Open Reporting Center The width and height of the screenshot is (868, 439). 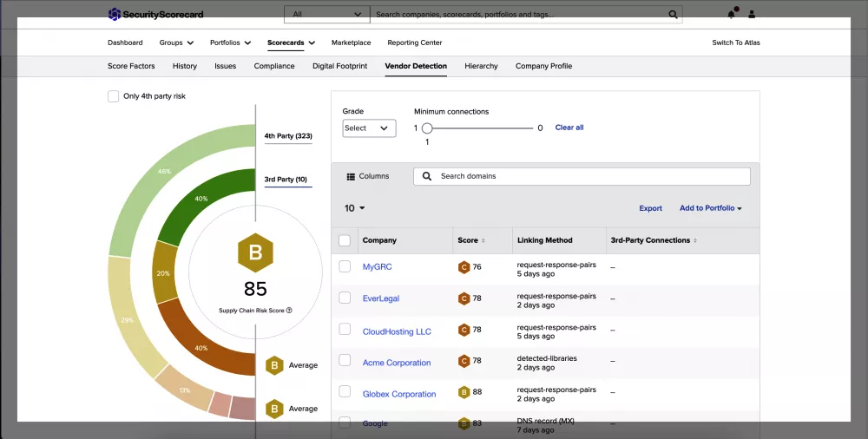pyautogui.click(x=415, y=43)
